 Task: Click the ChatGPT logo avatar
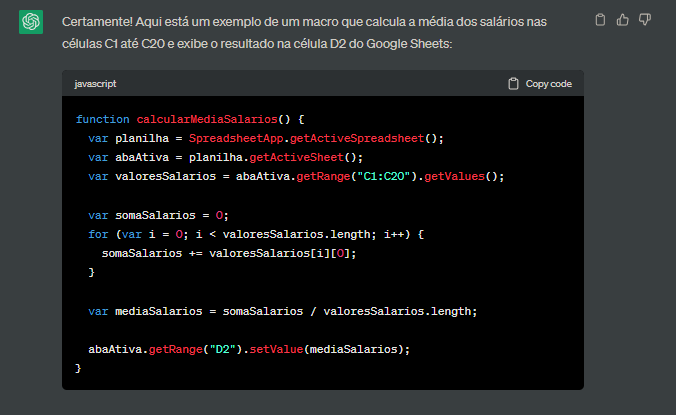31,22
